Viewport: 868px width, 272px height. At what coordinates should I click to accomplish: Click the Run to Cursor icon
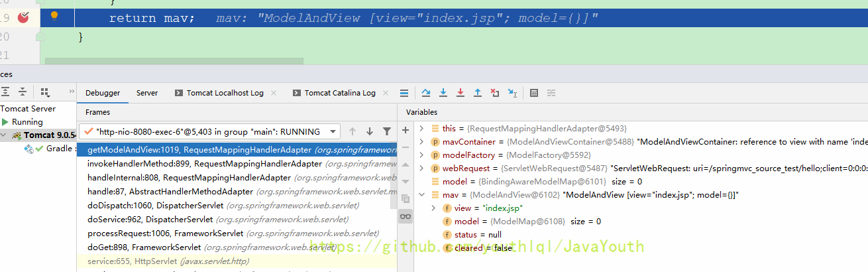512,93
